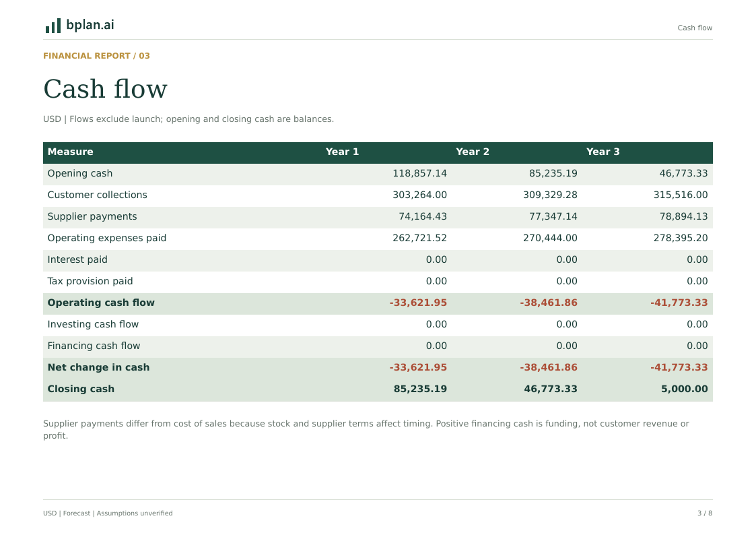Click the 'Measure' column header
Viewport: 756px width, 535px height.
[x=71, y=152]
